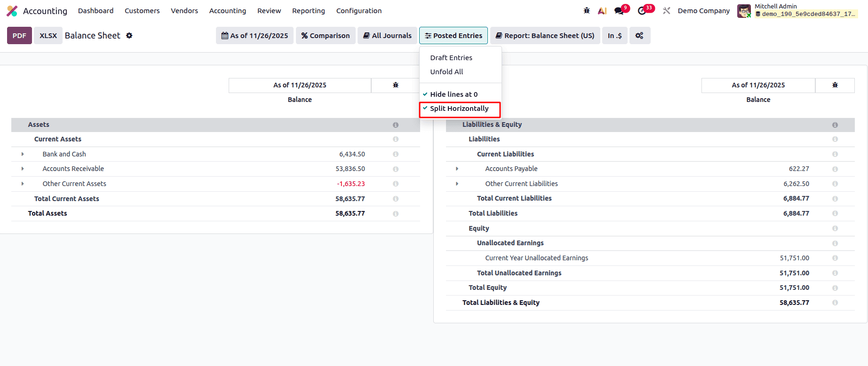Click the bug icon in right column header
Screen dimensions: 868x366
835,85
